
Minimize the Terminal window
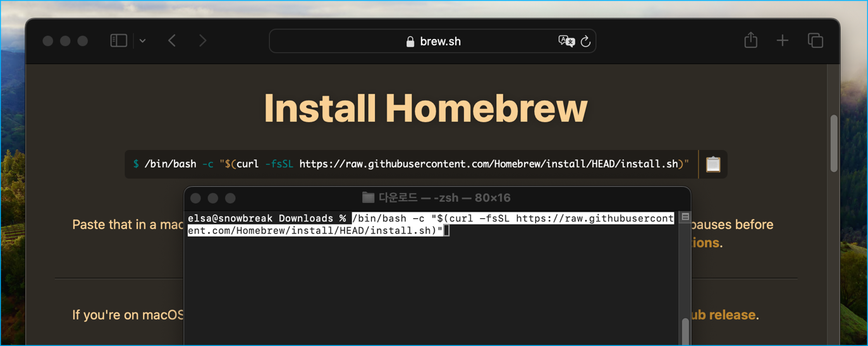(x=213, y=198)
